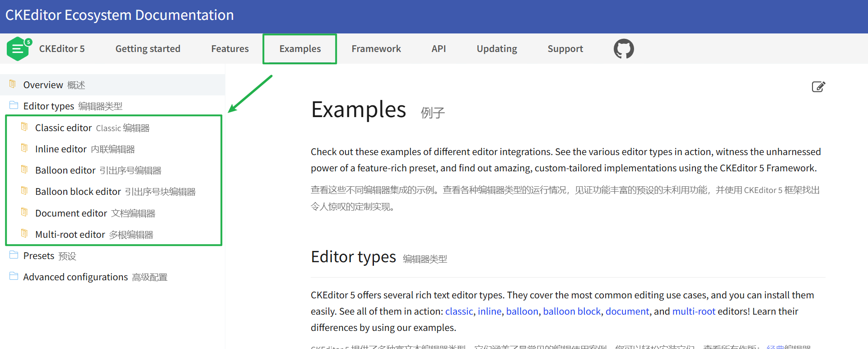Switch to the Updating tab
This screenshot has width=868, height=349.
pos(497,49)
